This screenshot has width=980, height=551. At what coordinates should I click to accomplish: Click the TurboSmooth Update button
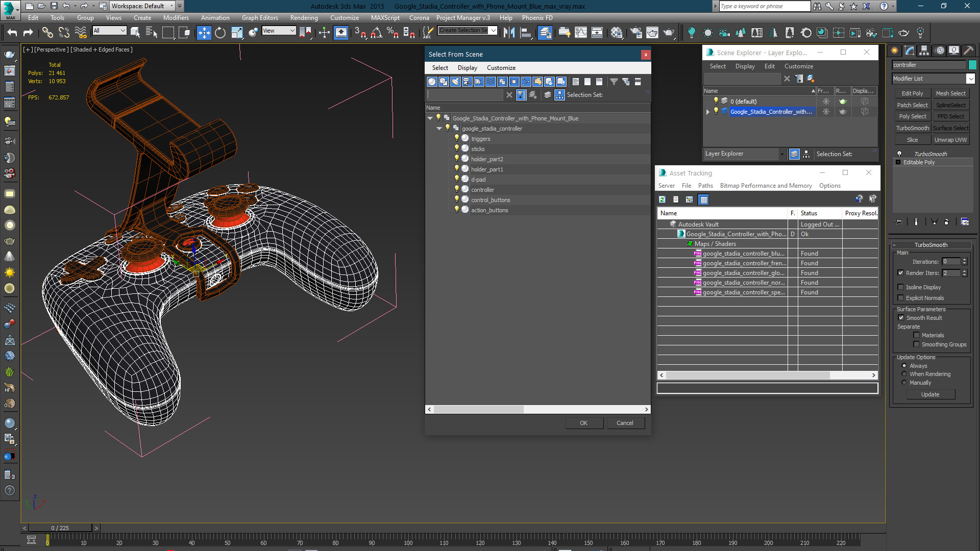[x=930, y=394]
